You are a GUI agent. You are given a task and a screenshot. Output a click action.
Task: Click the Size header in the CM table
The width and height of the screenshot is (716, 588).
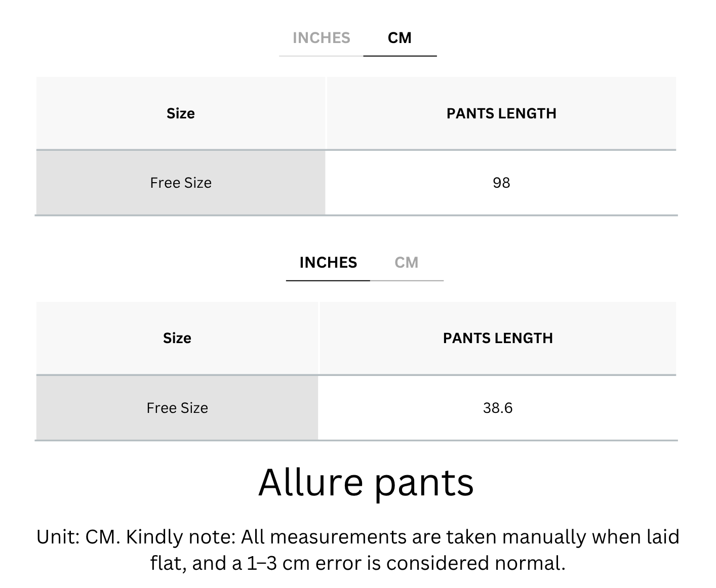181,113
